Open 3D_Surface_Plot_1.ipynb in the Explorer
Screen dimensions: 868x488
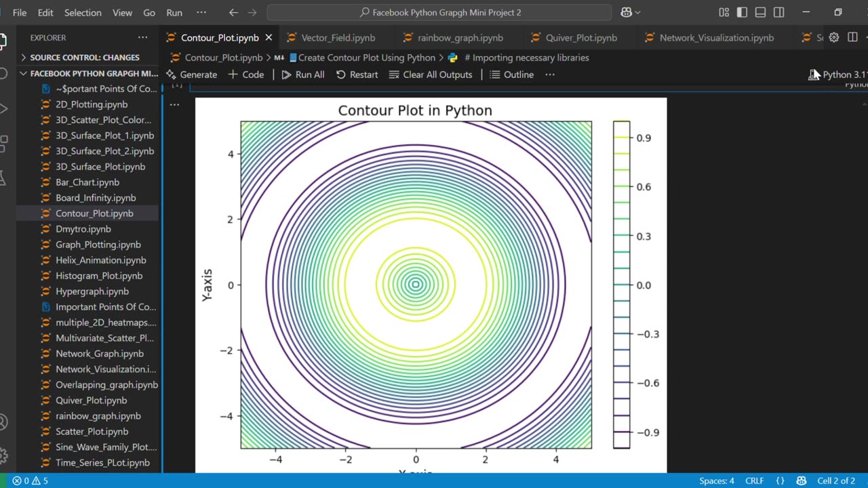[104, 136]
